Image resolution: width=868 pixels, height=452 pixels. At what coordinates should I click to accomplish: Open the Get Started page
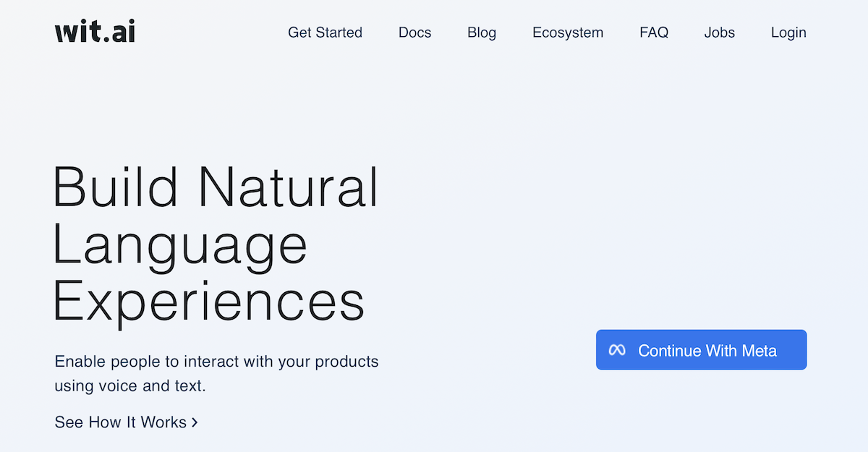coord(325,33)
